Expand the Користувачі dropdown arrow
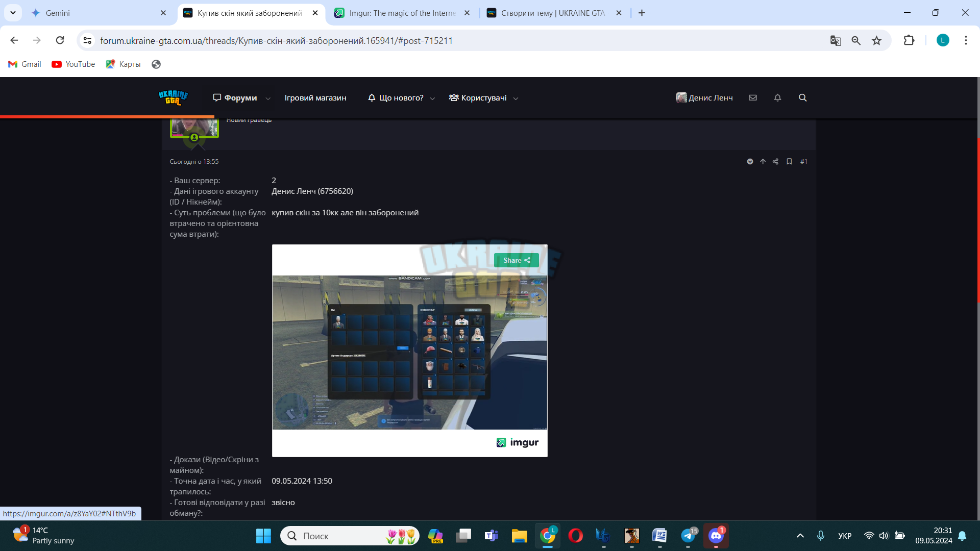This screenshot has height=551, width=980. tap(516, 98)
